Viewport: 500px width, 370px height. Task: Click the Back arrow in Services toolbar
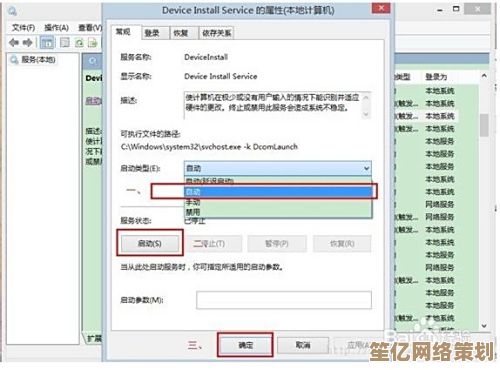pos(14,42)
